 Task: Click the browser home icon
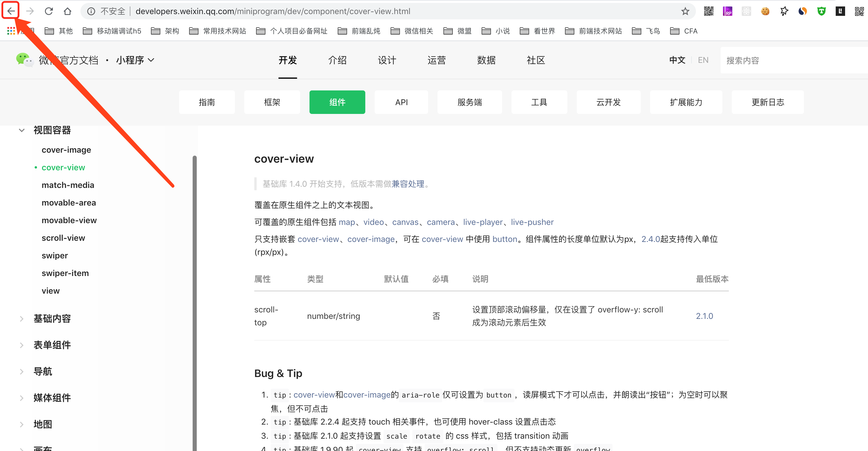(68, 11)
